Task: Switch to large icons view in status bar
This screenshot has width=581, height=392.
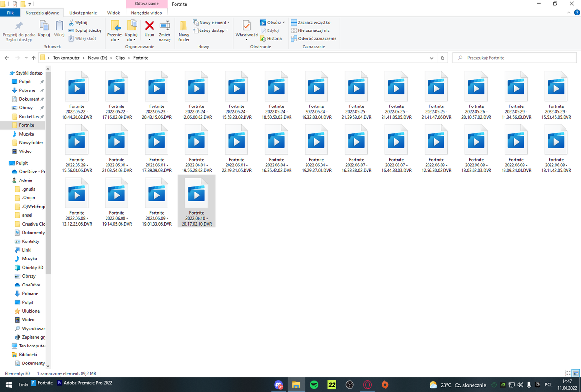Action: pyautogui.click(x=575, y=374)
